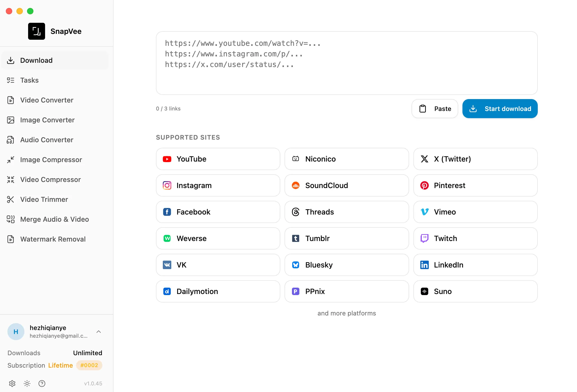Click the Threads logo icon

(296, 212)
